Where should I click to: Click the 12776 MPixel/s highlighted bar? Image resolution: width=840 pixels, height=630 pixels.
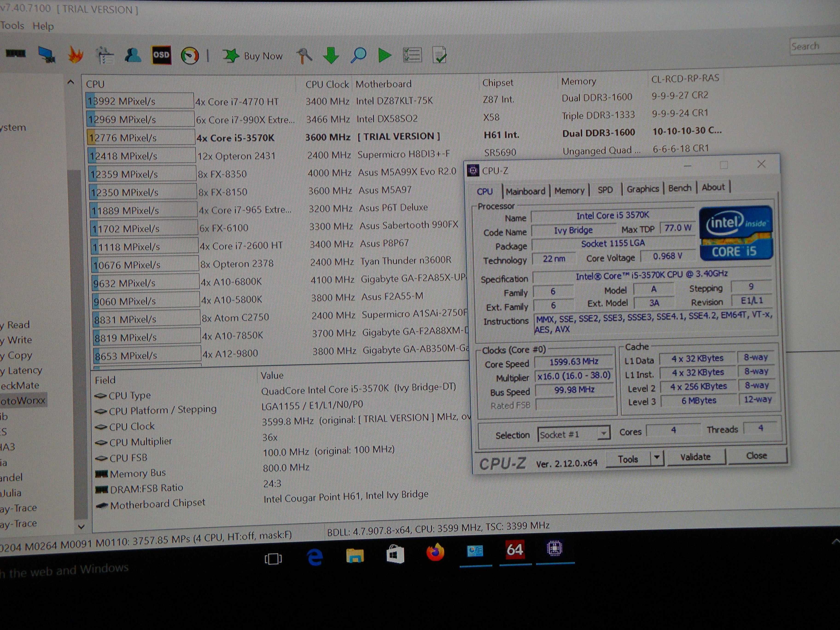pyautogui.click(x=140, y=137)
